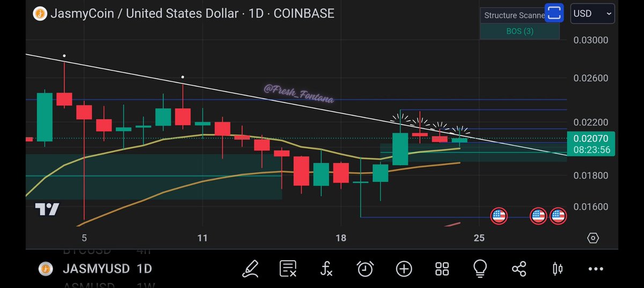The image size is (644, 288).
Task: Click the 0.02200 price axis label
Action: [591, 122]
